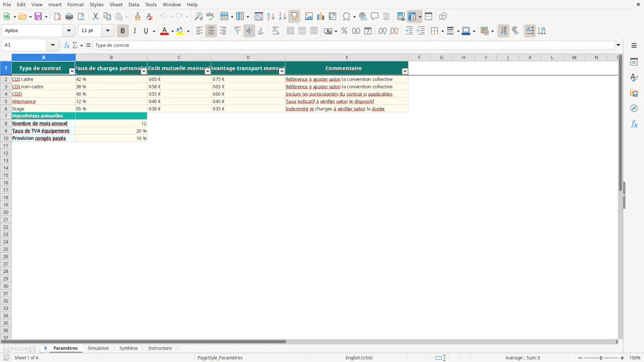Open filter dropdown on Type de contrat header

pos(72,71)
